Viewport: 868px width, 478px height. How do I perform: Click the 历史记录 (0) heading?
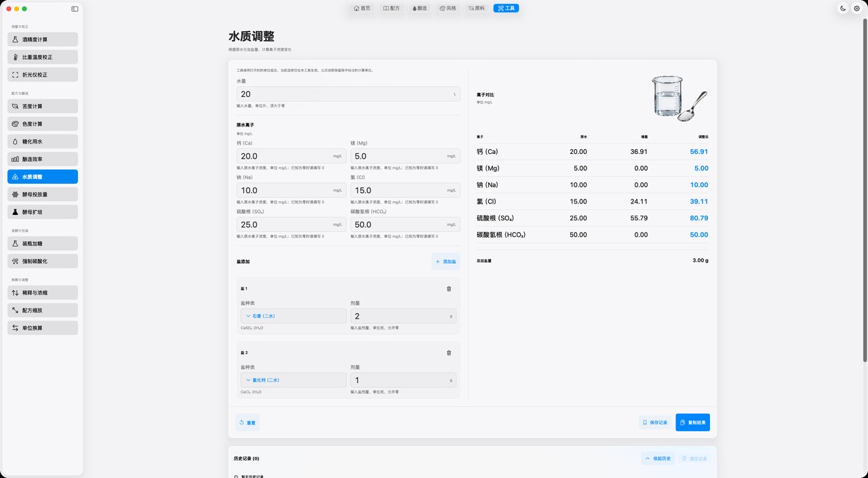pyautogui.click(x=247, y=458)
